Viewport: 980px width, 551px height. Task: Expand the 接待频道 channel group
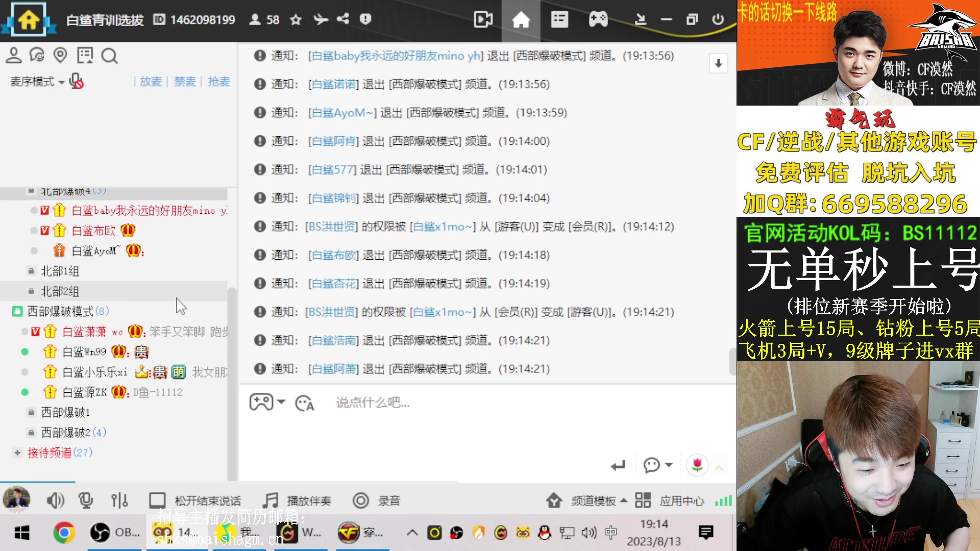click(x=17, y=453)
